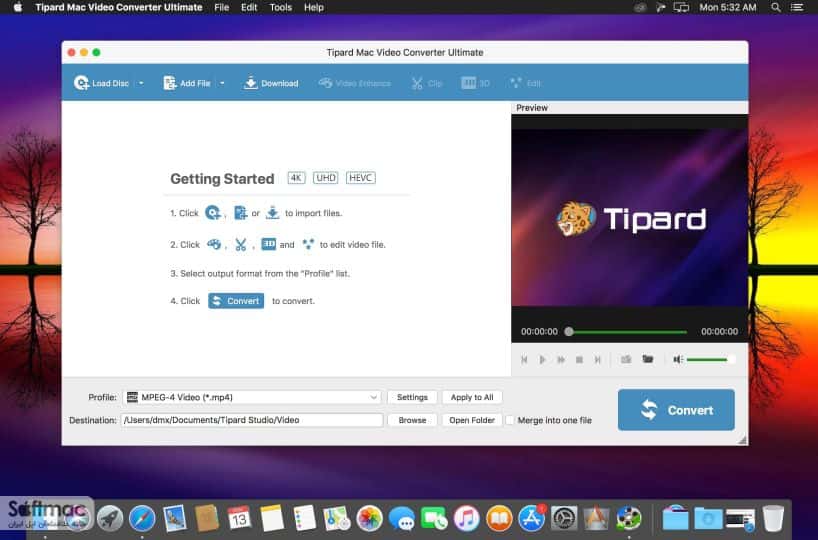Image resolution: width=818 pixels, height=540 pixels.
Task: Click the effects dots icon in step 2
Action: pyautogui.click(x=308, y=244)
